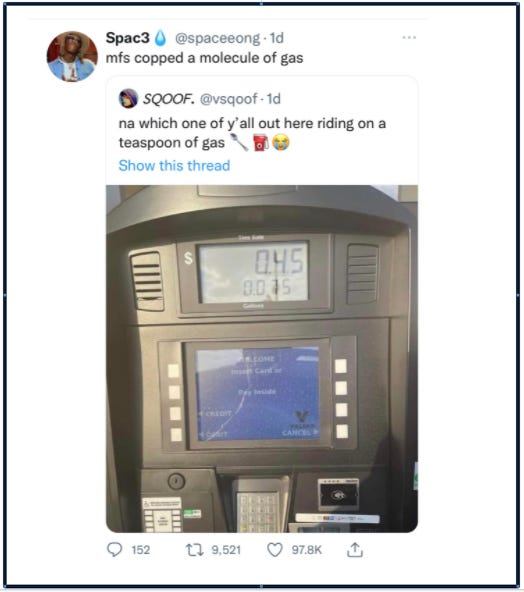The width and height of the screenshot is (524, 592).
Task: Click the red fuel pump emoji
Action: coord(261,142)
